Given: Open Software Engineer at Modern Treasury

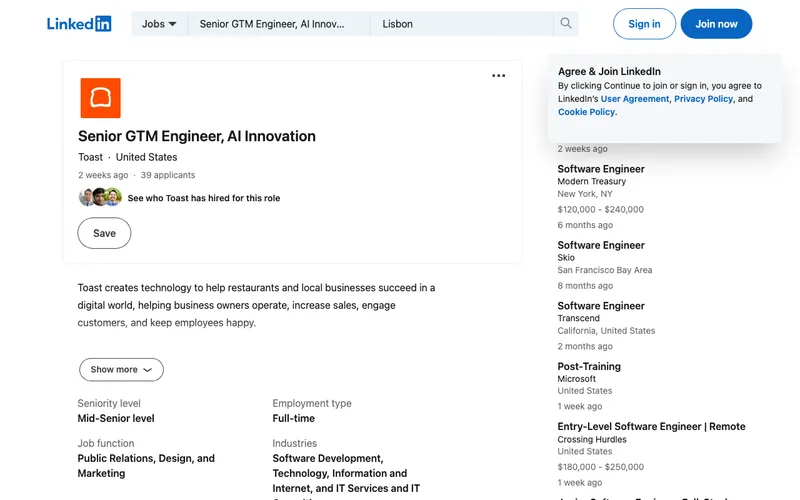Looking at the screenshot, I should pos(601,169).
